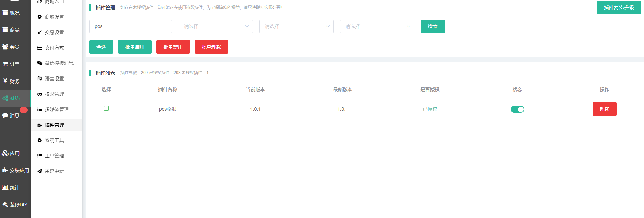Click the members icon beside 会员
Screen dimensions: 644x218
click(x=5, y=47)
